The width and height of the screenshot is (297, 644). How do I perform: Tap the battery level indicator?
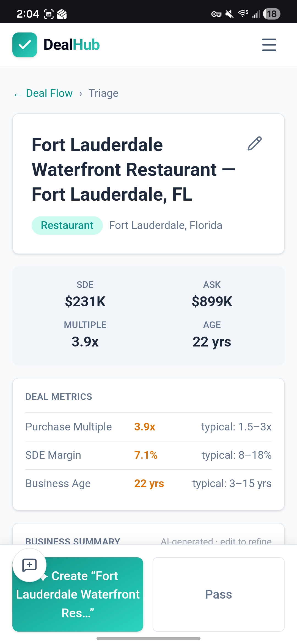click(x=271, y=14)
